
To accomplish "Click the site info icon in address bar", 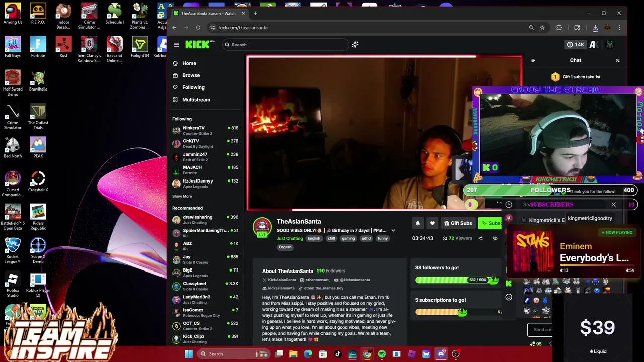I will click(x=212, y=28).
